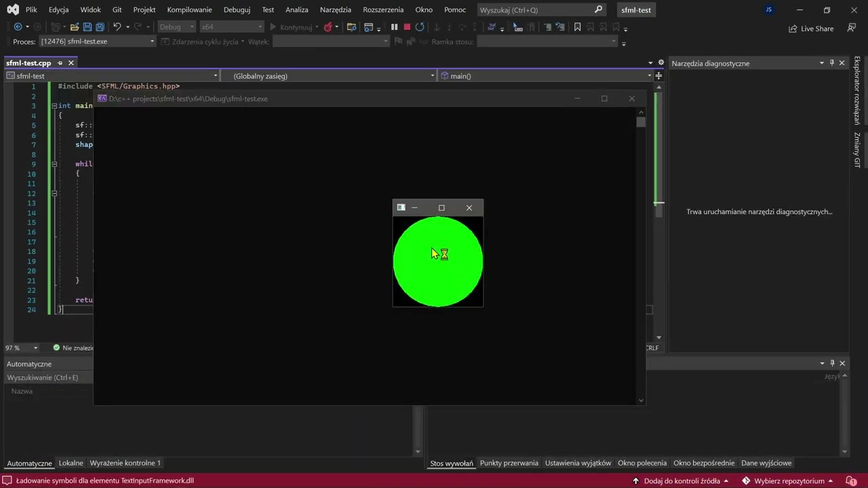Image resolution: width=868 pixels, height=488 pixels.
Task: Click the increase indent icon in toolbar
Action: point(547,27)
